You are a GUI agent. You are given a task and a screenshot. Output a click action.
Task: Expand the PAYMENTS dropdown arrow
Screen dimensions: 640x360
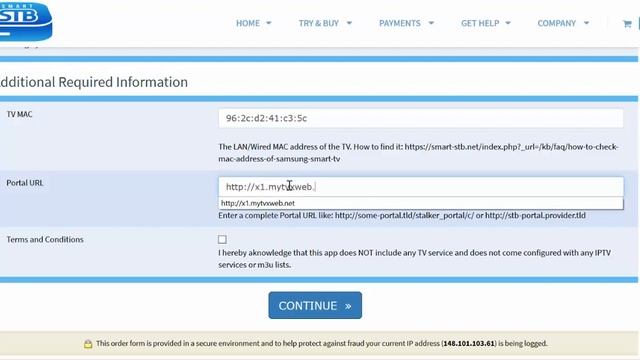pyautogui.click(x=431, y=23)
